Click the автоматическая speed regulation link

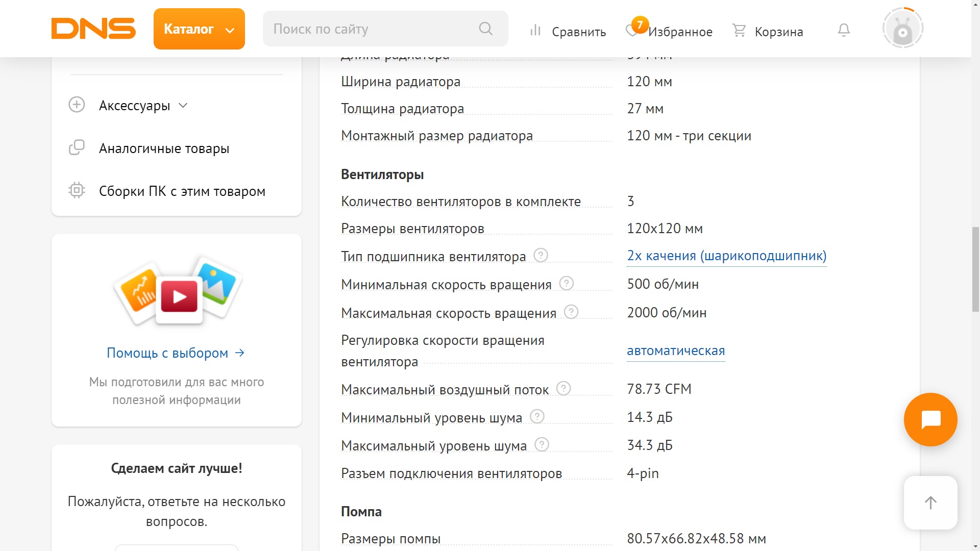click(676, 350)
